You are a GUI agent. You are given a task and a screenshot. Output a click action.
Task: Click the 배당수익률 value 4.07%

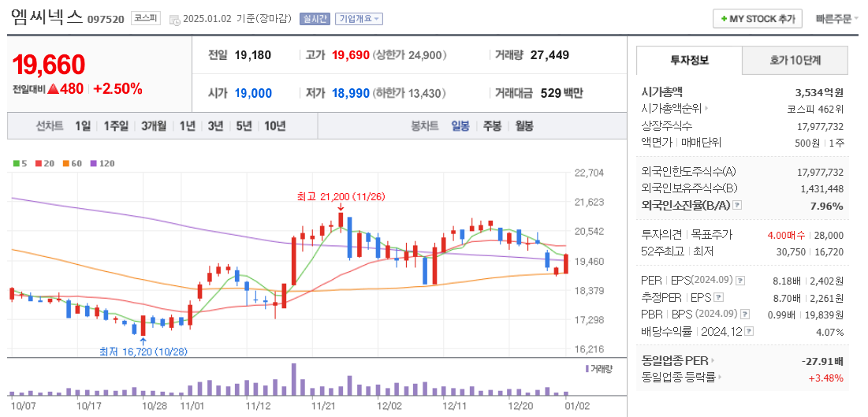point(829,332)
